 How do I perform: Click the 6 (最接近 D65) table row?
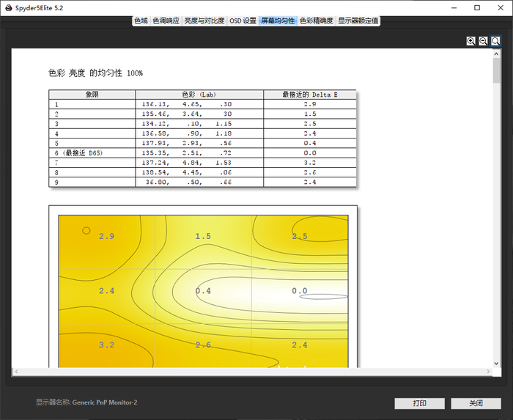[x=92, y=152]
